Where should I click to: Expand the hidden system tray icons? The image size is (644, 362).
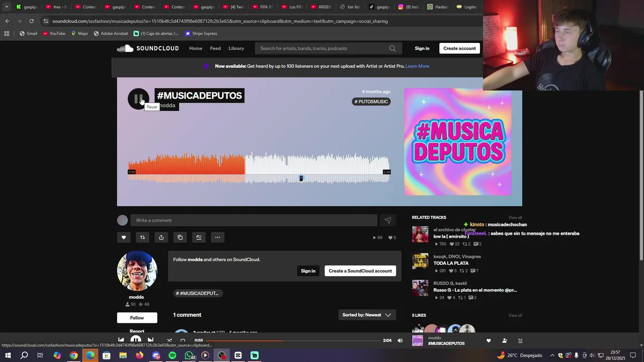point(552,355)
